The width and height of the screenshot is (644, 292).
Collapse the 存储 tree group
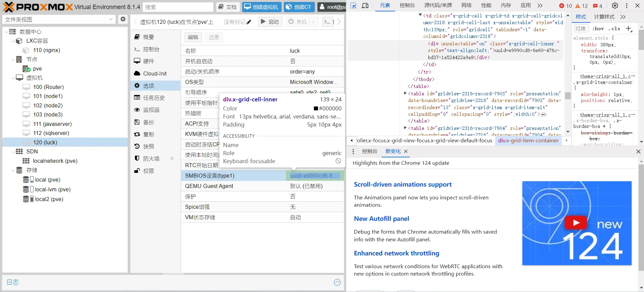pyautogui.click(x=13, y=171)
